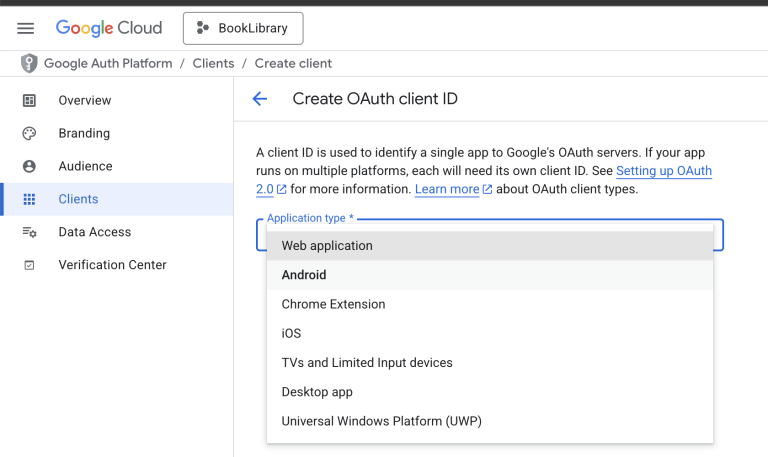Choose Android as application type

304,275
